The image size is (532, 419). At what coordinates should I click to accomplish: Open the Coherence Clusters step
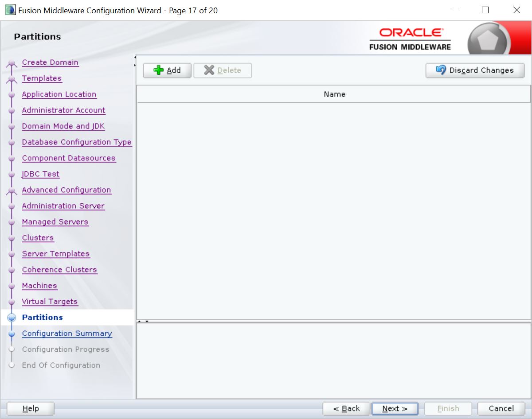59,270
